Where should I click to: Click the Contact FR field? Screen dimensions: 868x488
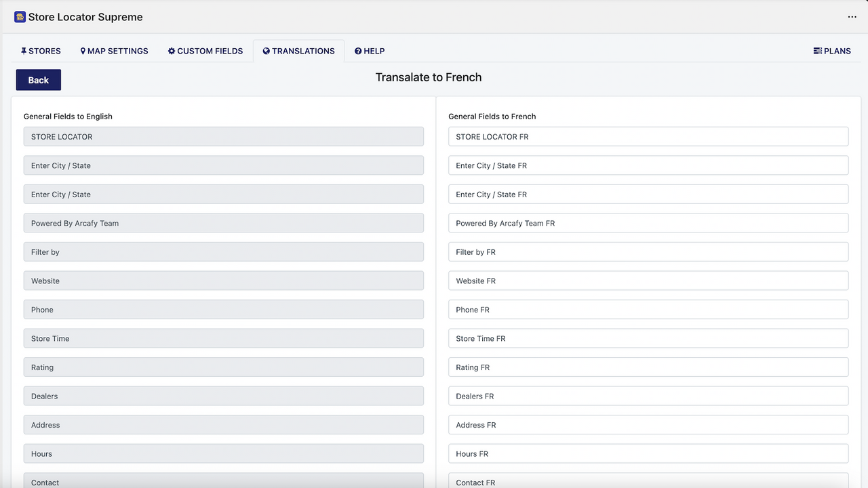tap(648, 480)
